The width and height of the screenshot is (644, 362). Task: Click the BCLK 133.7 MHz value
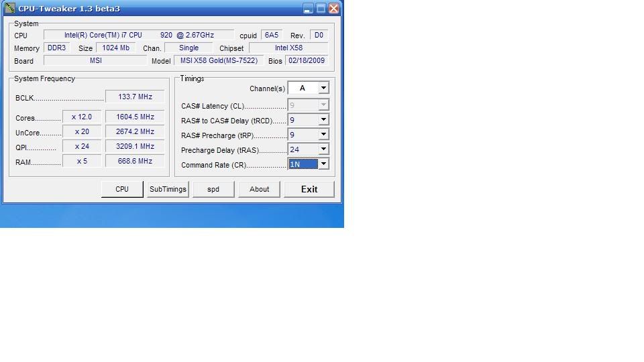pos(135,97)
